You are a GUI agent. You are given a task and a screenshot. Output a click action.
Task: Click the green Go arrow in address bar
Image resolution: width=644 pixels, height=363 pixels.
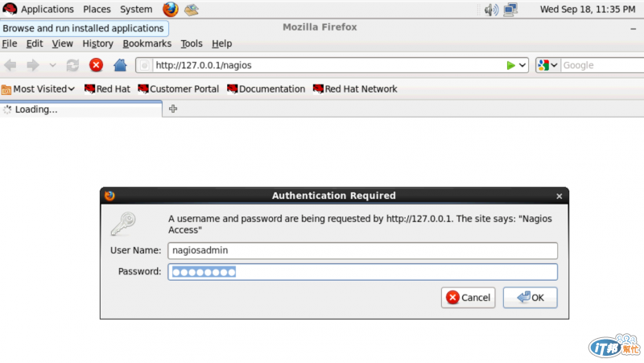(510, 65)
